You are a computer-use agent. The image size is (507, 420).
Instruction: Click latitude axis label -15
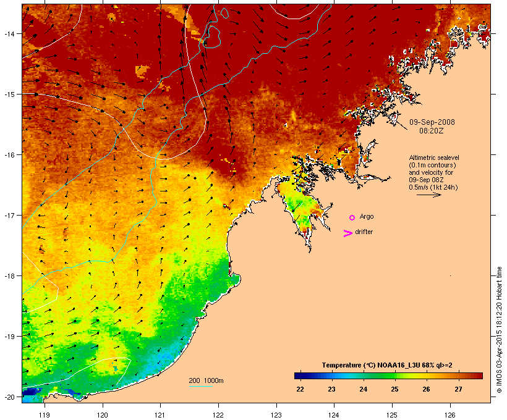[x=9, y=94]
